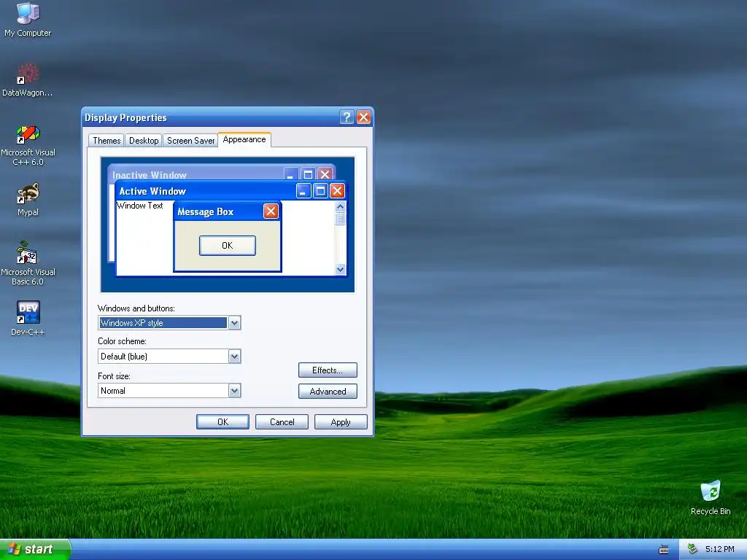Click the keyboard icon in the taskbar
Viewport: 747px width, 560px height.
click(664, 550)
